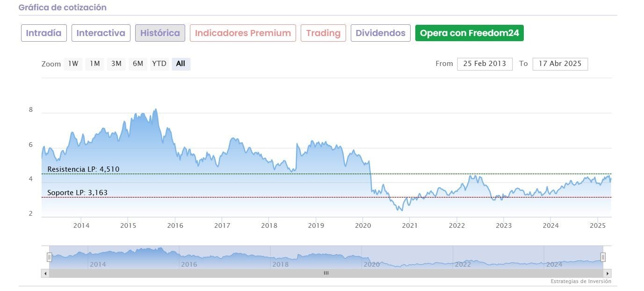
Task: Click the scrollbar left arrow
Action: click(45, 273)
